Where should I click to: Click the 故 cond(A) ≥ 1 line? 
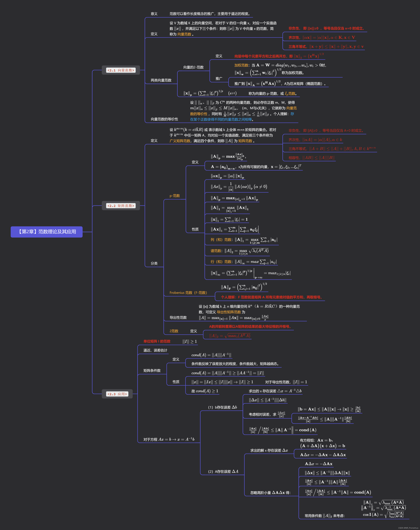[x=205, y=391]
